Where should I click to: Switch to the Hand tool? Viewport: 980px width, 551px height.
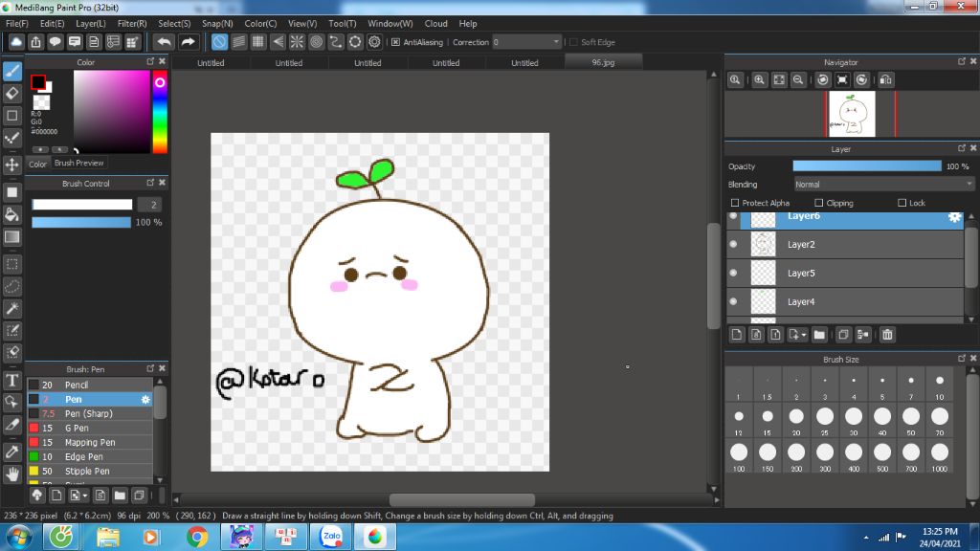12,474
